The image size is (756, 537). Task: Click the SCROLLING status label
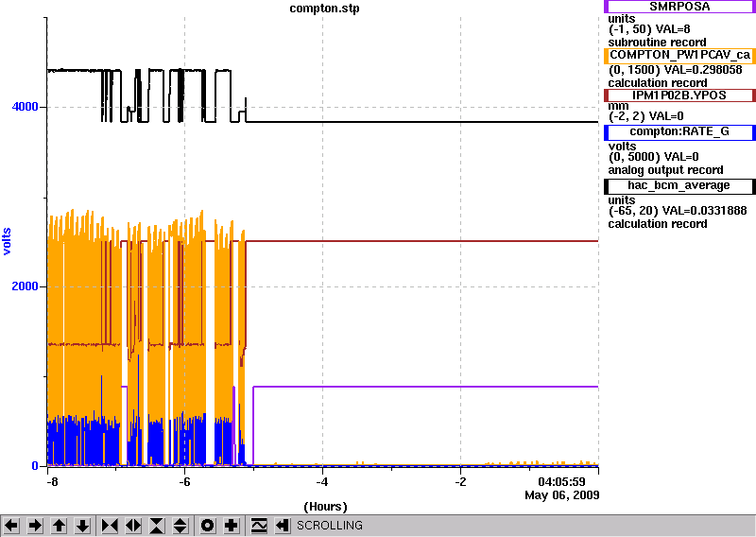click(329, 526)
